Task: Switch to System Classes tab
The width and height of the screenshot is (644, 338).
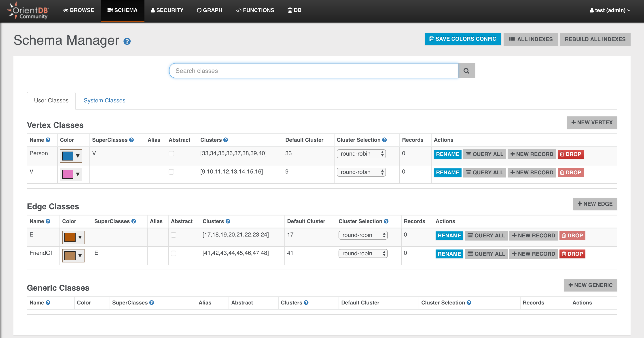Action: pos(104,101)
